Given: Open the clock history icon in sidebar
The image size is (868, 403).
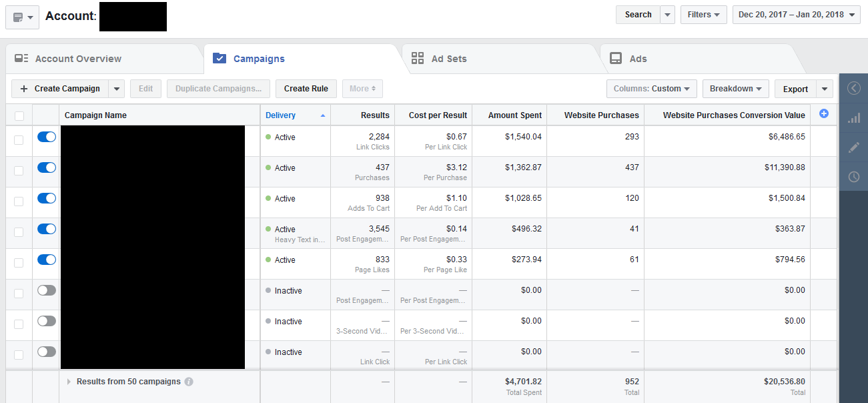Looking at the screenshot, I should [853, 177].
